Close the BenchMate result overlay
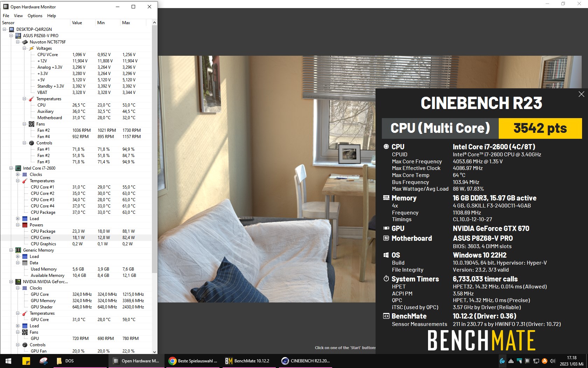Image resolution: width=588 pixels, height=368 pixels. tap(581, 94)
